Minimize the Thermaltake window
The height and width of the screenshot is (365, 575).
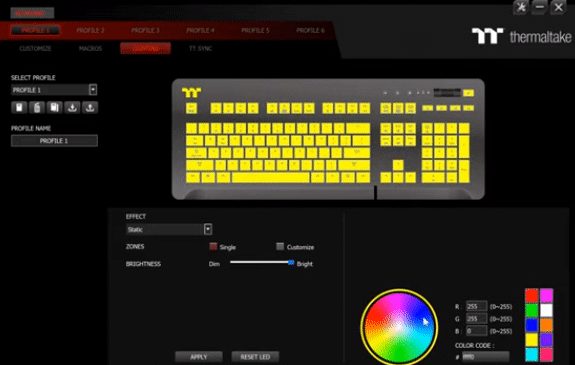(x=539, y=7)
